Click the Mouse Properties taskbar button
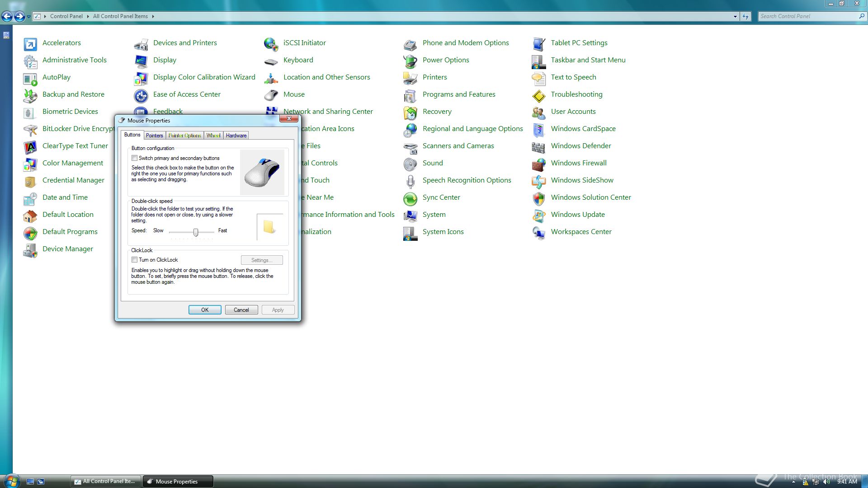 click(178, 482)
